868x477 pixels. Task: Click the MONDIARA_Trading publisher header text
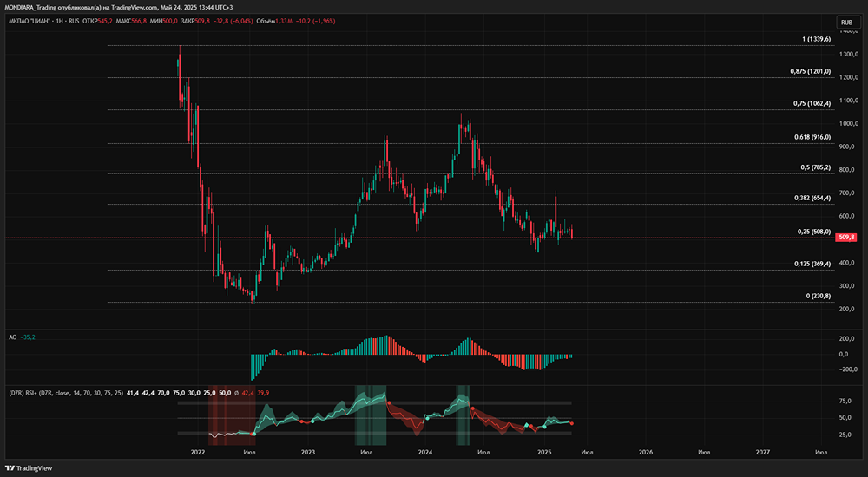(117, 7)
